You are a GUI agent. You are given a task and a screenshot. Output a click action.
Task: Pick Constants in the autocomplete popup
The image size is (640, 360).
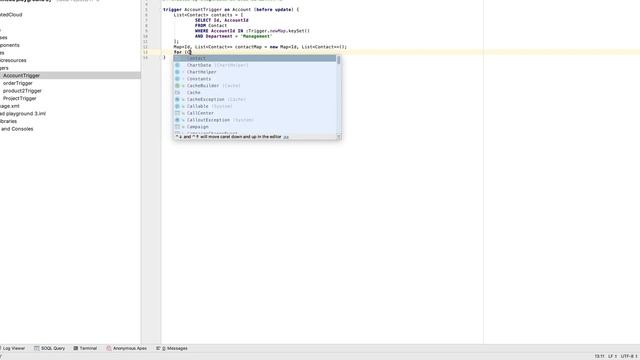(x=255, y=79)
